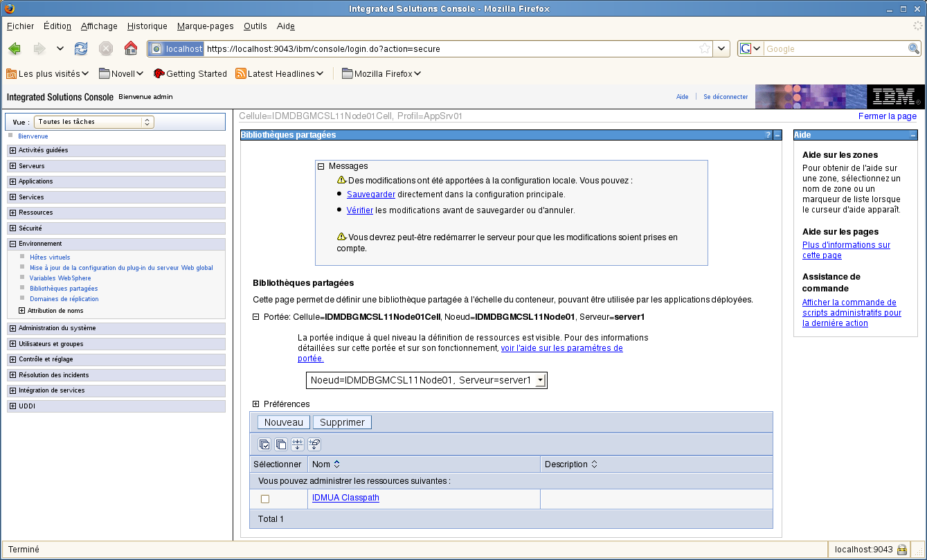
Task: Minimize the Aide panel
Action: 913,135
